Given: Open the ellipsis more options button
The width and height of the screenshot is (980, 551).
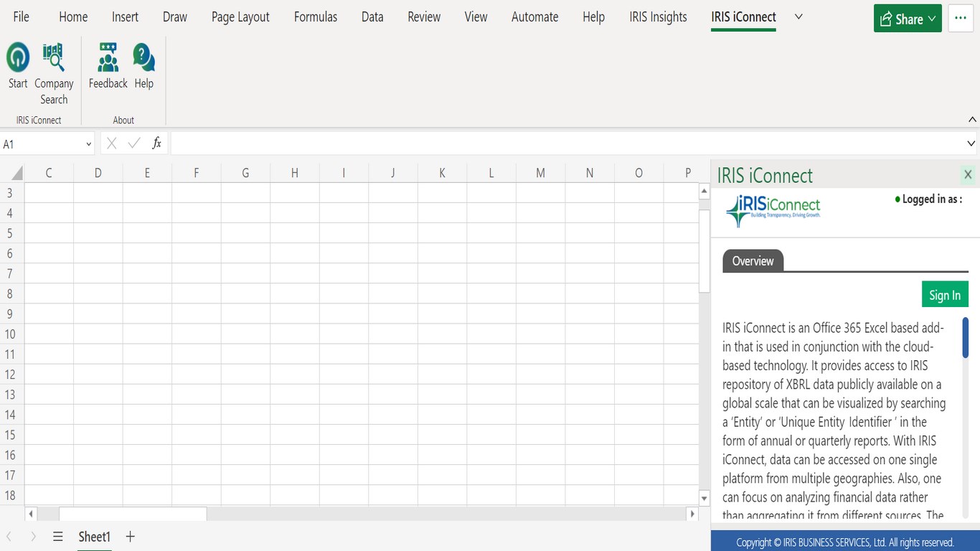Looking at the screenshot, I should (961, 19).
